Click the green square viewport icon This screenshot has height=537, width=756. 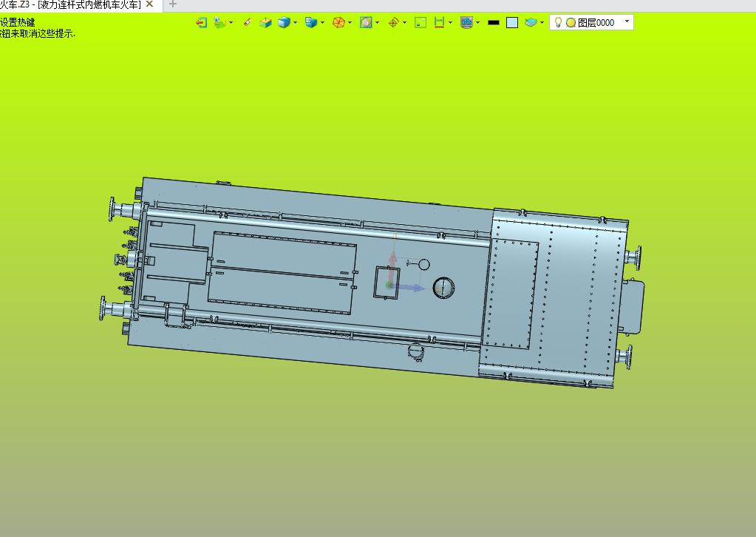420,23
